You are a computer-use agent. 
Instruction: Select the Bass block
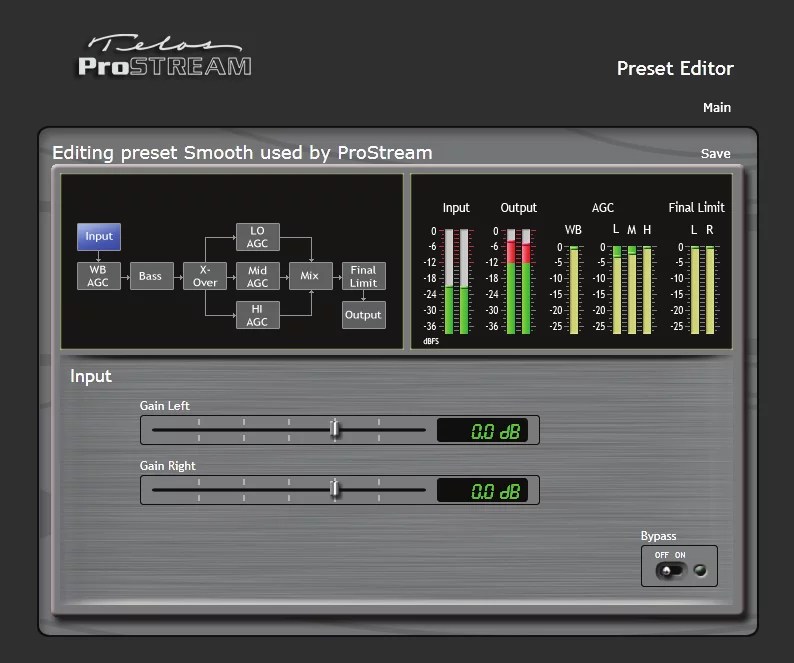[x=151, y=276]
